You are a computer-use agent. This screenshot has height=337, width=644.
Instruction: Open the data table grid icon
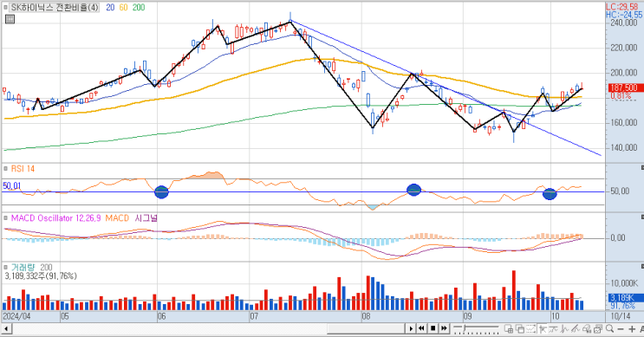(10, 19)
